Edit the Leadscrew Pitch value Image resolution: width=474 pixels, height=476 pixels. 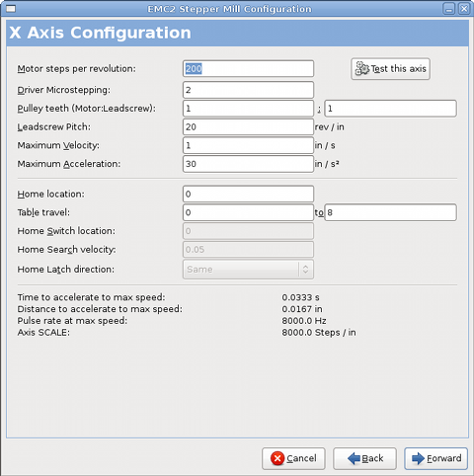[x=248, y=126]
